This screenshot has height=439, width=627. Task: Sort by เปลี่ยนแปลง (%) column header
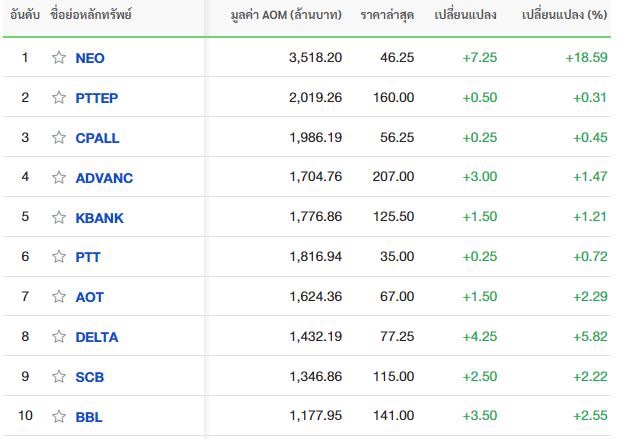(565, 15)
